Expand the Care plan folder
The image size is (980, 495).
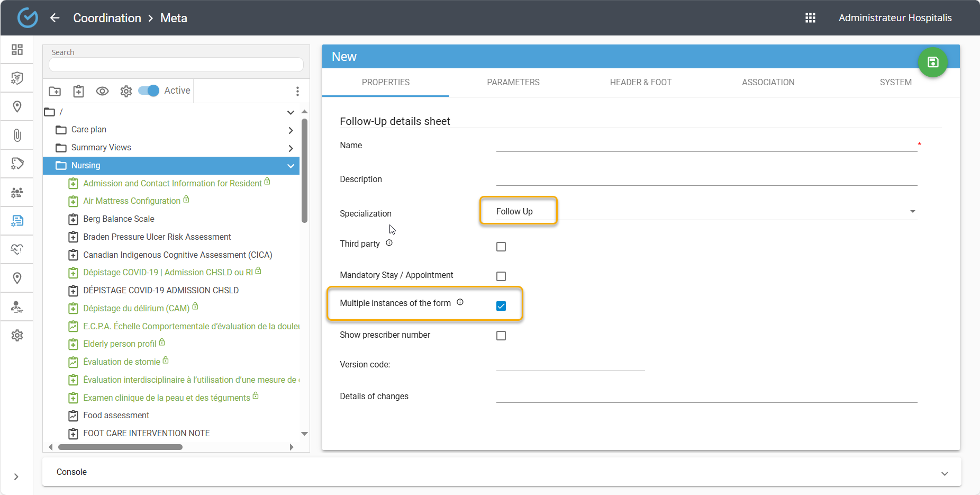(291, 130)
